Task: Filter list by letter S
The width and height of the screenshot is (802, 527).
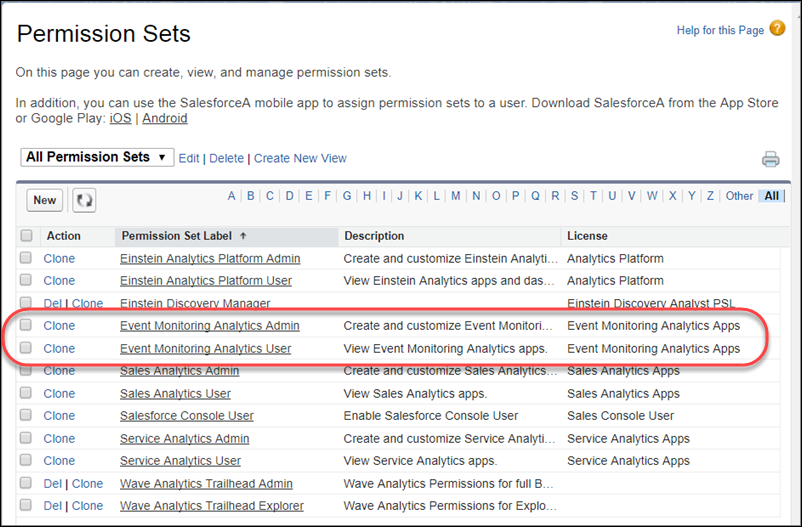Action: (x=574, y=196)
